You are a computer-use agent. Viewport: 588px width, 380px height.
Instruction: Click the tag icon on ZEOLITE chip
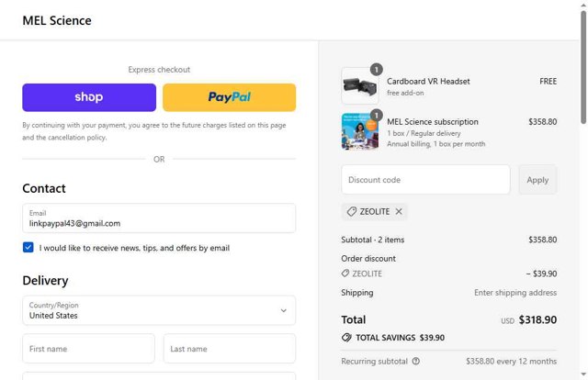click(351, 211)
